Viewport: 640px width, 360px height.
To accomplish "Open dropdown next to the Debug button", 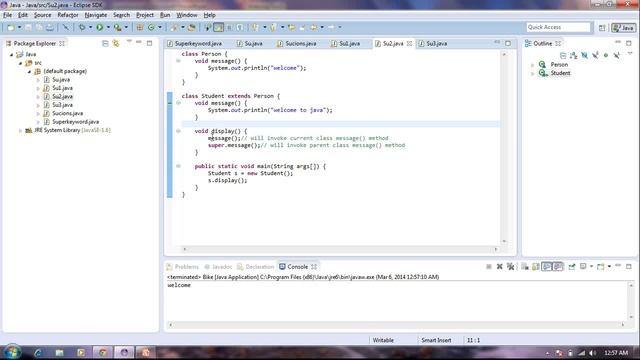I will point(90,27).
